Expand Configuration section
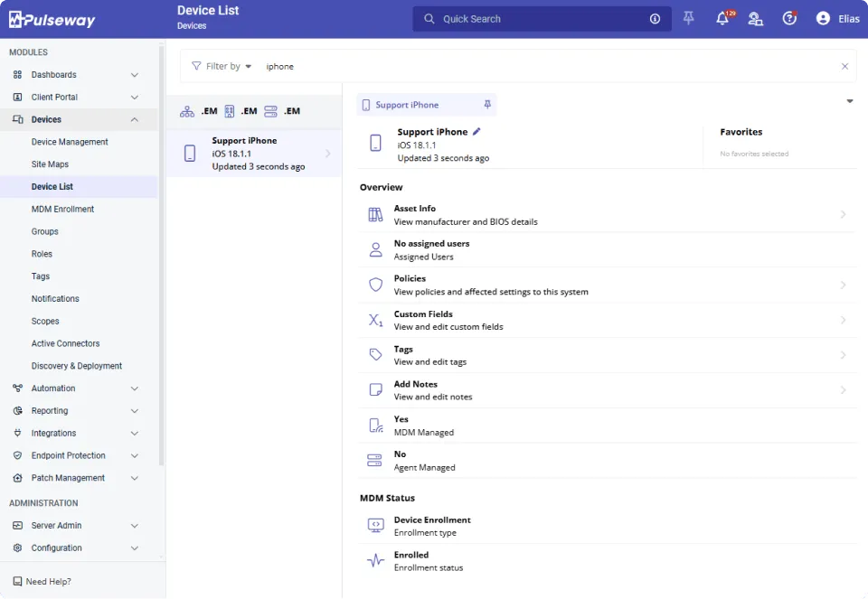This screenshot has width=868, height=599. click(x=135, y=548)
